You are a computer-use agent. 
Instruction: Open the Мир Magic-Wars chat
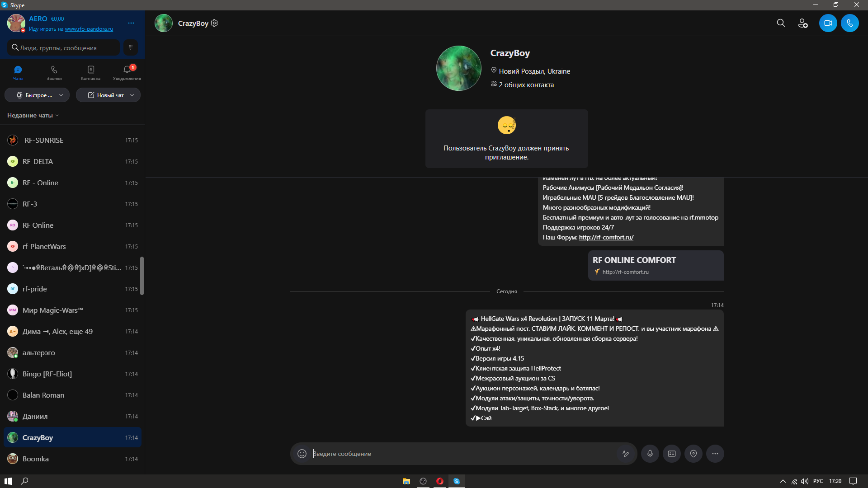pos(72,310)
